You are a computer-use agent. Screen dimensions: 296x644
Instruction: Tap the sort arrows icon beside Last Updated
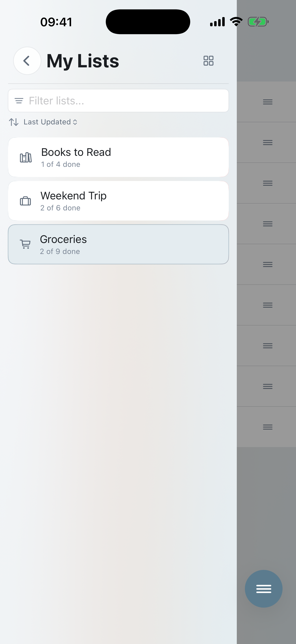(x=14, y=122)
